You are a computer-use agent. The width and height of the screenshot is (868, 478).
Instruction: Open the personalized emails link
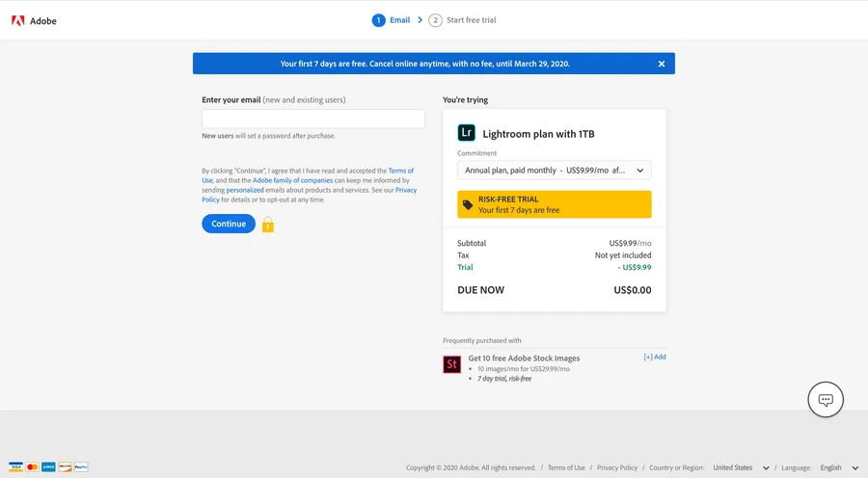coord(245,190)
